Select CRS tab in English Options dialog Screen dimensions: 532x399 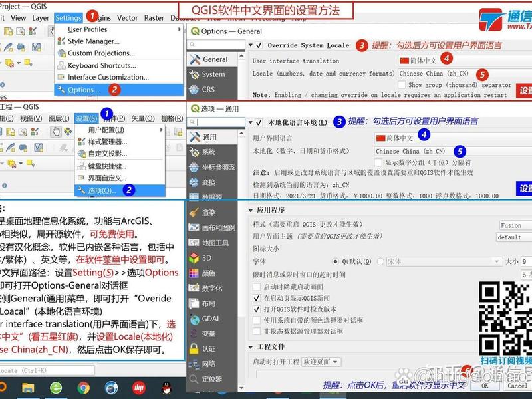pyautogui.click(x=212, y=90)
